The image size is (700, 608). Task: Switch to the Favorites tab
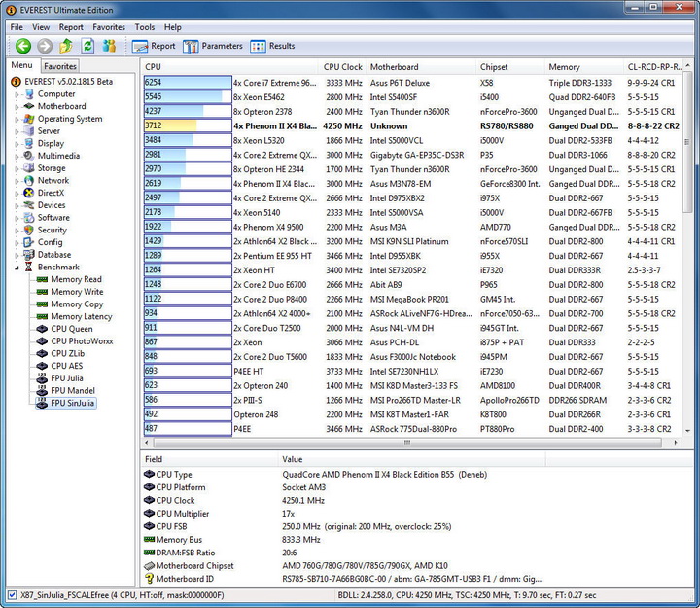pos(60,66)
